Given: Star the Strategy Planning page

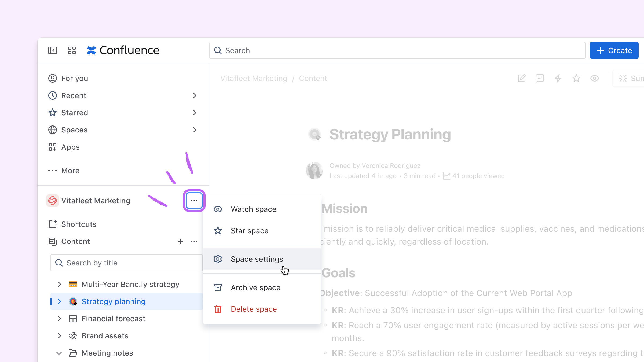Looking at the screenshot, I should click(576, 78).
